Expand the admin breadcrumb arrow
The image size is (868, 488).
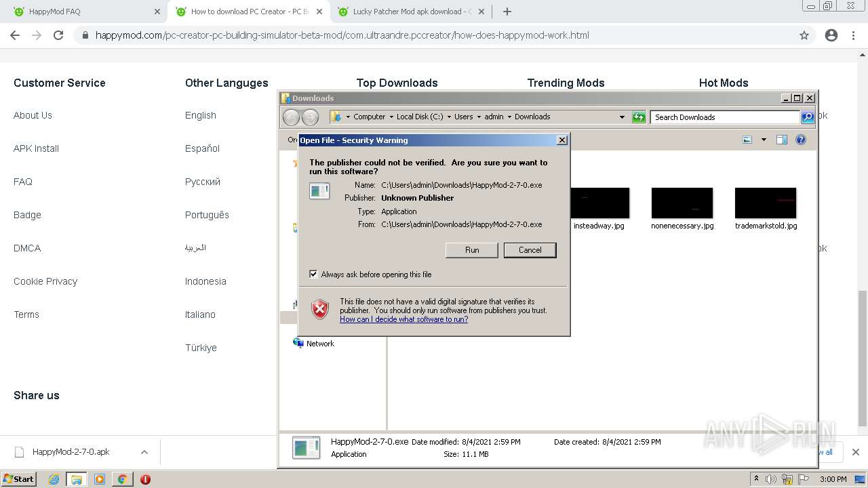click(x=509, y=117)
